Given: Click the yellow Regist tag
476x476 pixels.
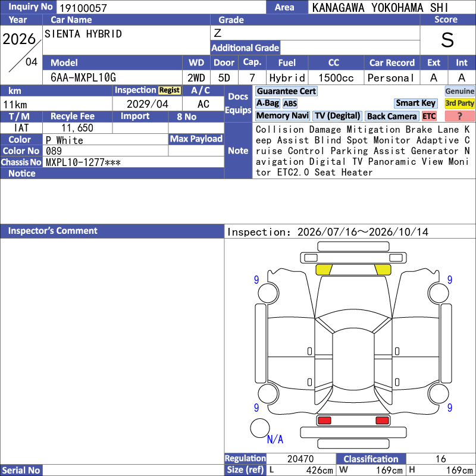Looking at the screenshot, I should 170,90.
